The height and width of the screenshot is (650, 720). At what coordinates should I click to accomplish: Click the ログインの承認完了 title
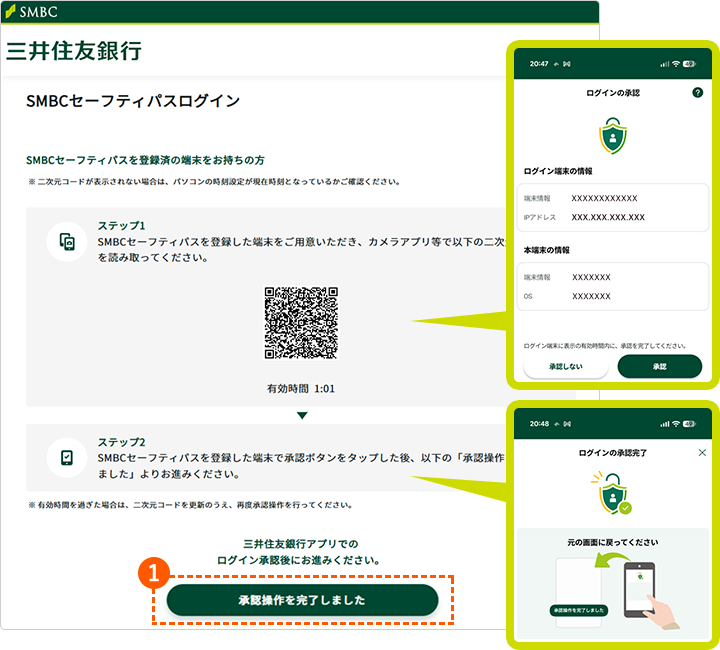(613, 453)
